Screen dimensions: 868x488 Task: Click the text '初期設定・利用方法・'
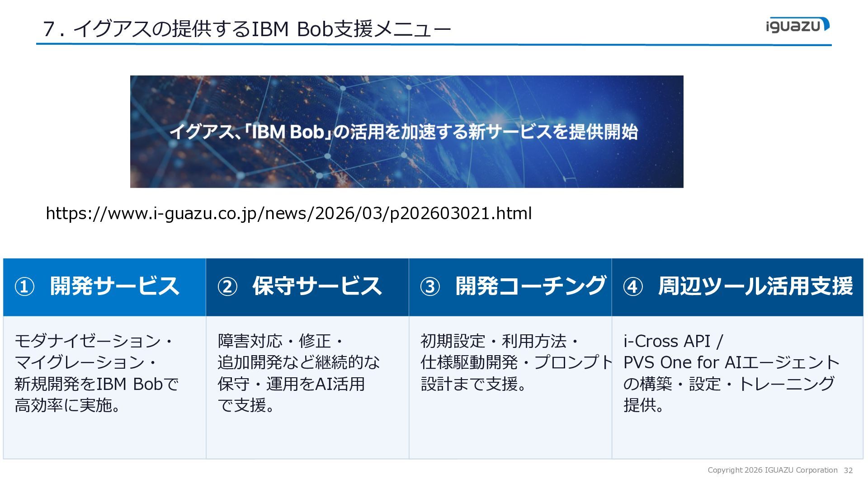pyautogui.click(x=500, y=341)
